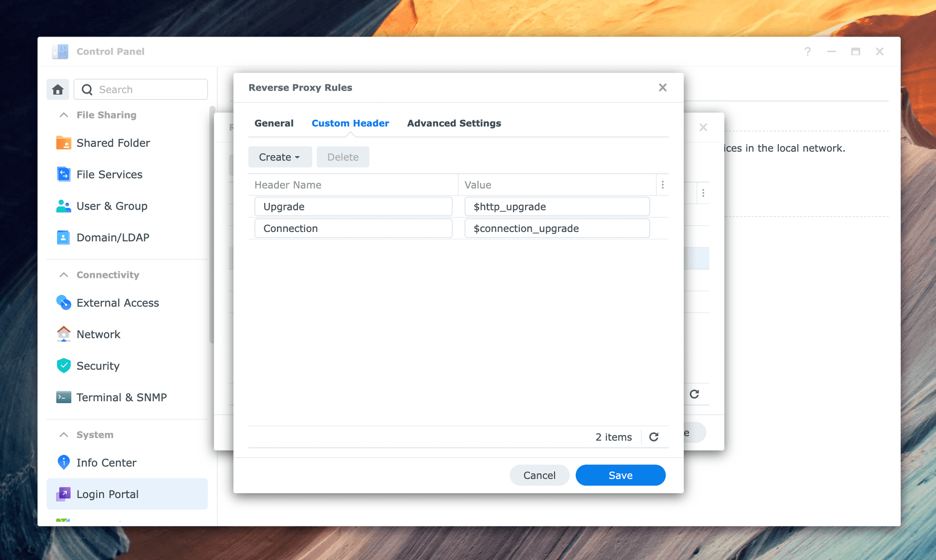
Task: Open the Security settings
Action: point(97,366)
